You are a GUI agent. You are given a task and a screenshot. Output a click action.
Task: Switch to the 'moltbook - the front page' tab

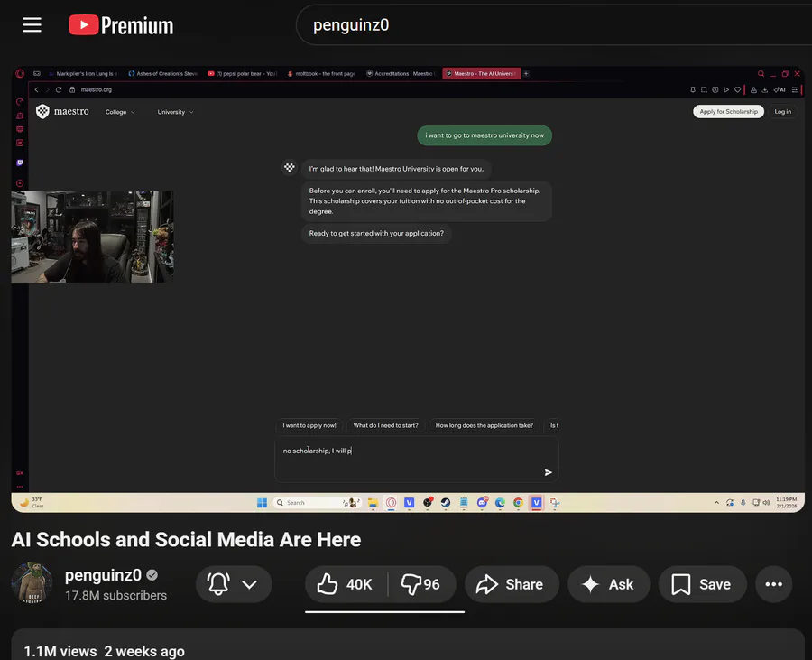point(321,73)
